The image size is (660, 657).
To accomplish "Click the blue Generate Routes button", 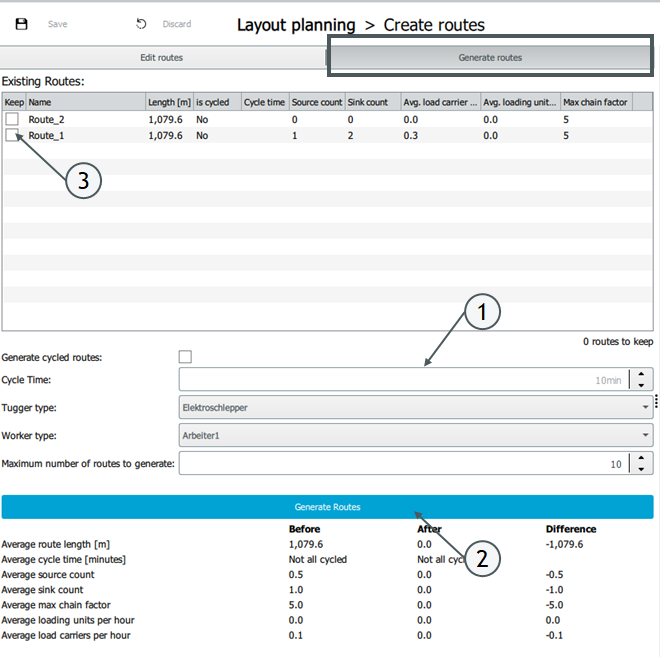I will click(x=327, y=507).
